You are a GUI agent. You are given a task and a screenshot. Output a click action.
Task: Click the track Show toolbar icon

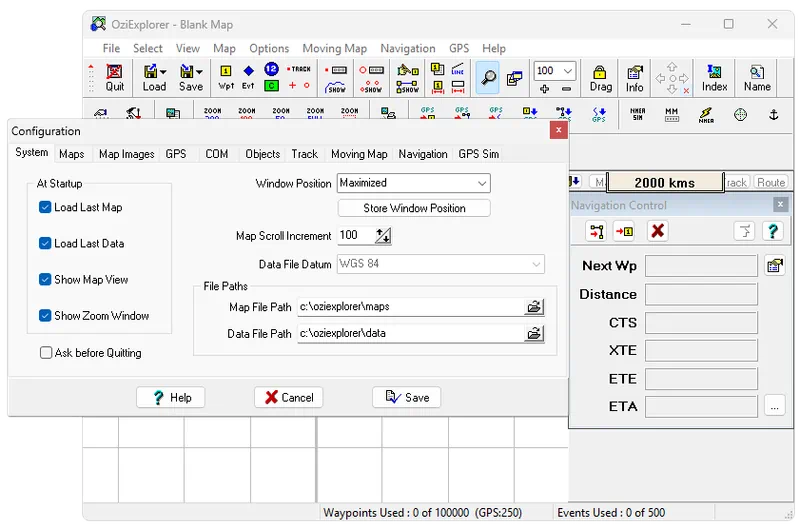click(335, 87)
